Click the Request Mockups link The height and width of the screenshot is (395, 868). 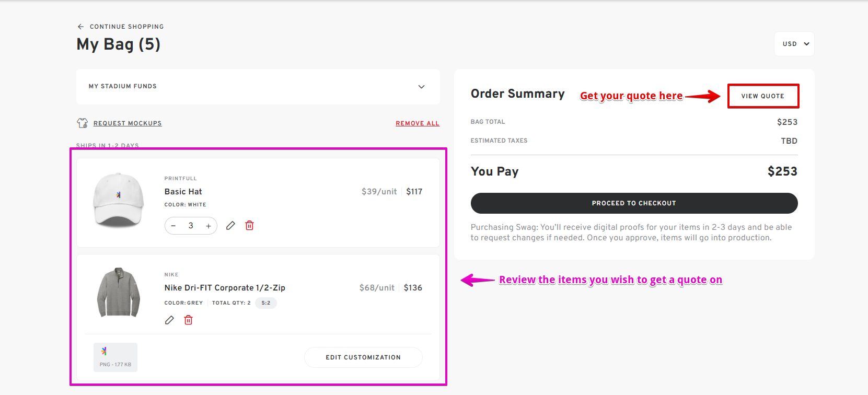[128, 123]
